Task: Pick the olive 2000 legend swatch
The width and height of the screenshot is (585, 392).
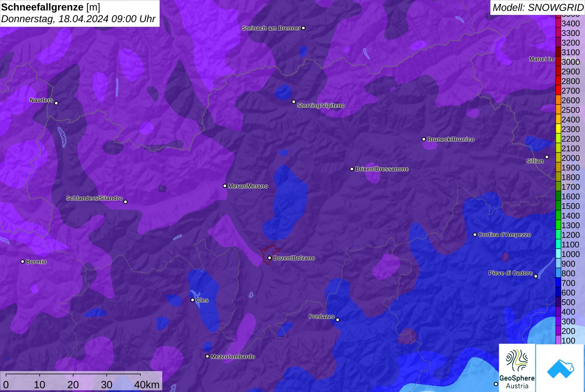Action: (558, 158)
